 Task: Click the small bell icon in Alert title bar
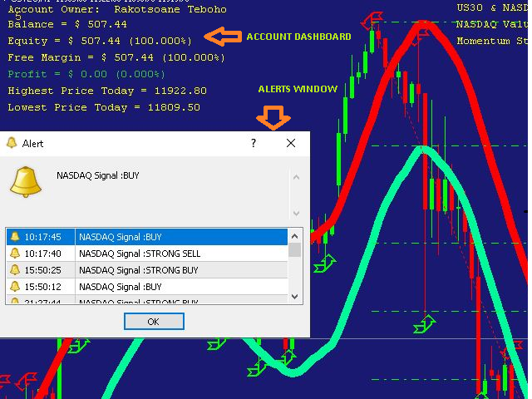[12, 143]
